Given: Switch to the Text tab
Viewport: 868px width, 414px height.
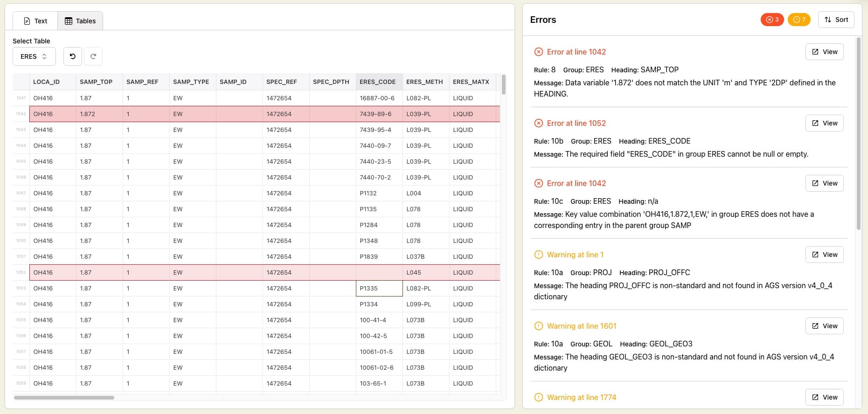Looking at the screenshot, I should pos(35,21).
